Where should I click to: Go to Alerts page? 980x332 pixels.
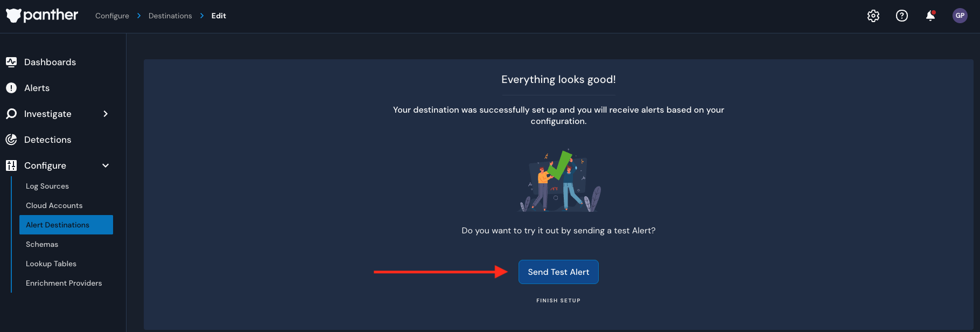click(x=37, y=88)
